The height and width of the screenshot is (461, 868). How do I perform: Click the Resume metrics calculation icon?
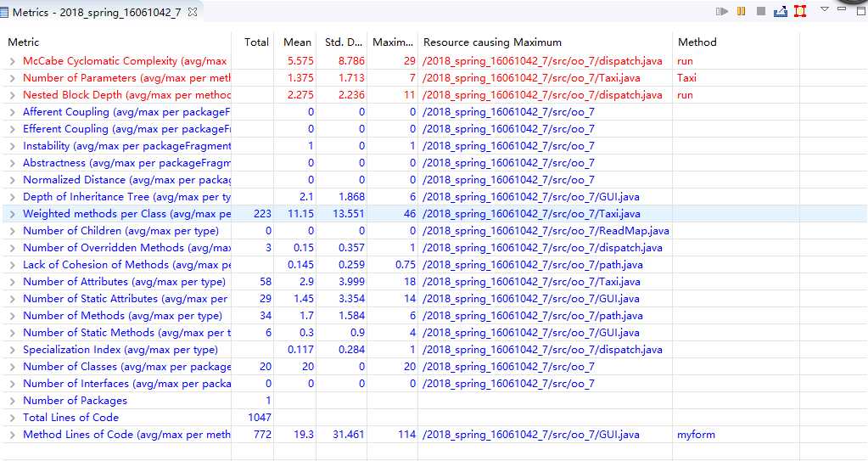point(722,11)
